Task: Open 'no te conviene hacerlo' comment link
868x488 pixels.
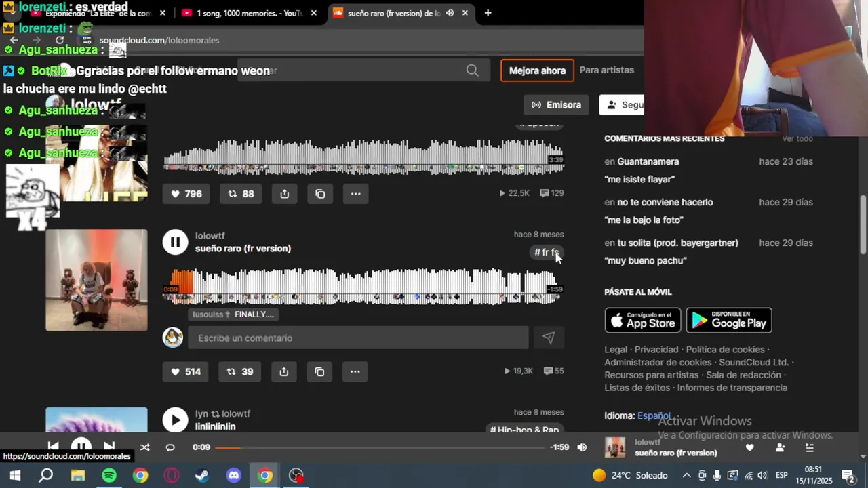Action: (665, 202)
